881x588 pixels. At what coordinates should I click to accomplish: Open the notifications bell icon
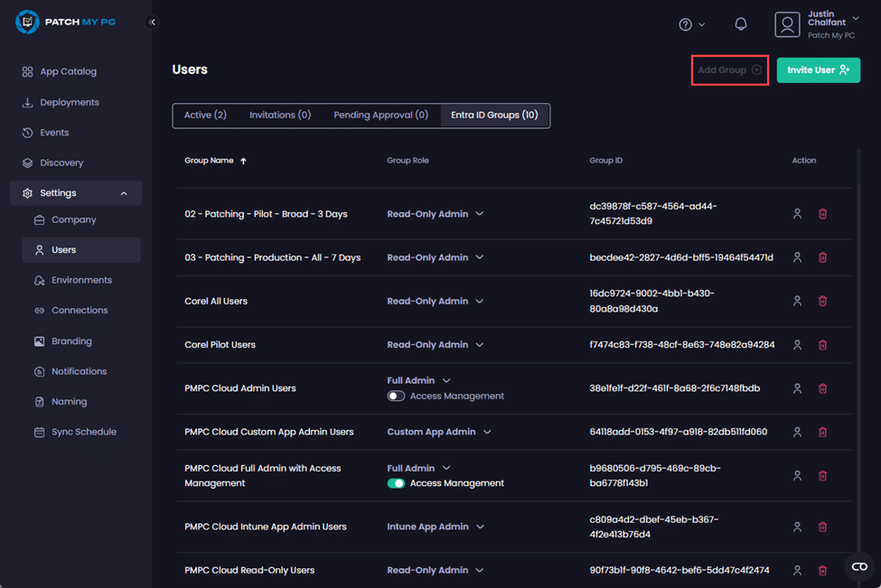741,24
